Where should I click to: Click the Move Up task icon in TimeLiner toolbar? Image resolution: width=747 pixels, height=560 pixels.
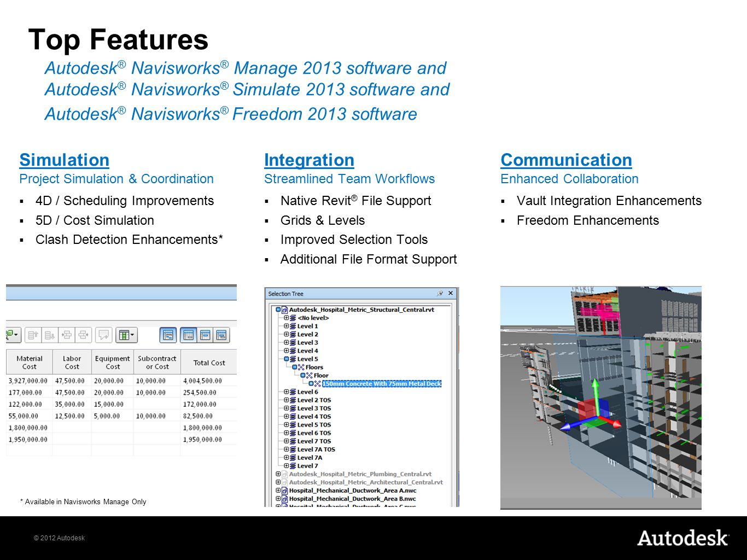pos(33,335)
